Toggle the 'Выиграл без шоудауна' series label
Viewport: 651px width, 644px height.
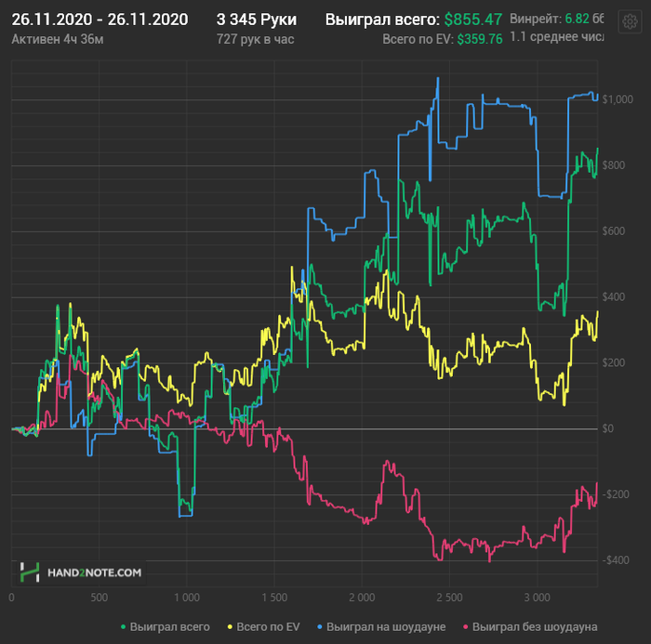(535, 626)
